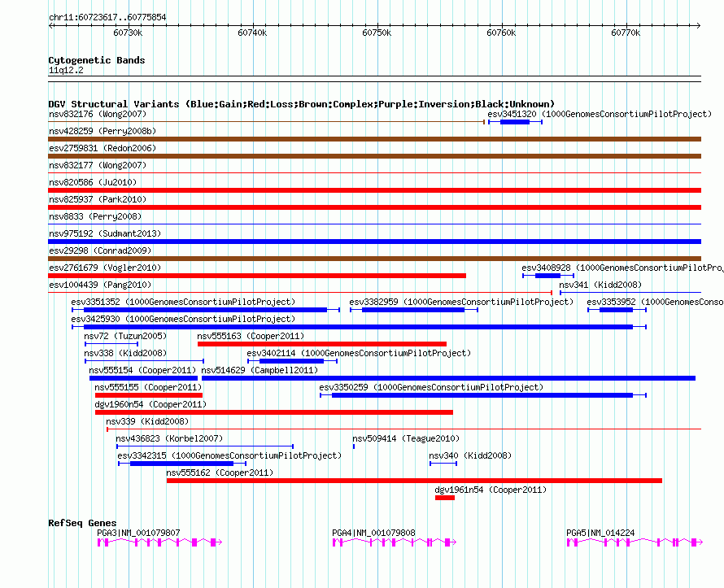This screenshot has width=724, height=588.
Task: Click the PGA3|NM_001079807 gene label
Action: coord(138,533)
